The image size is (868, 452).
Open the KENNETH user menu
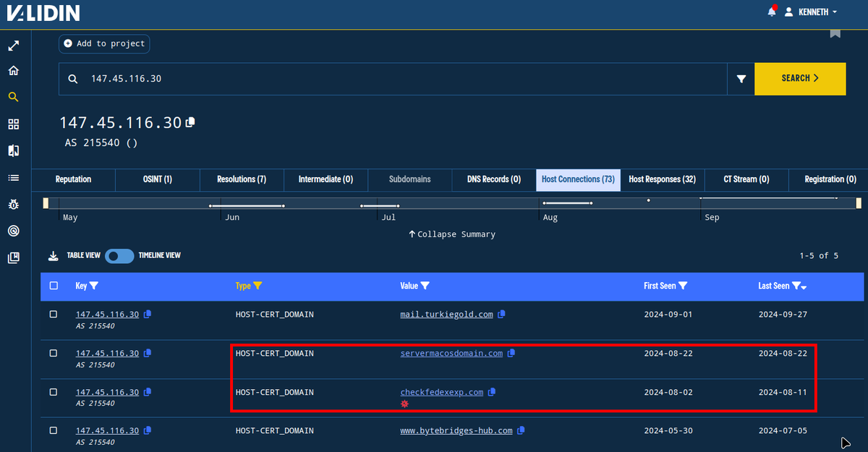click(811, 12)
